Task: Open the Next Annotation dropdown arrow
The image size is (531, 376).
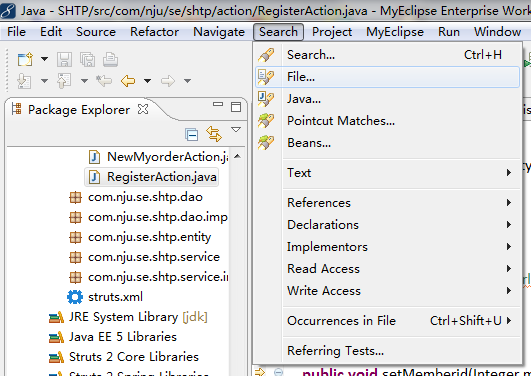Action: click(44, 81)
